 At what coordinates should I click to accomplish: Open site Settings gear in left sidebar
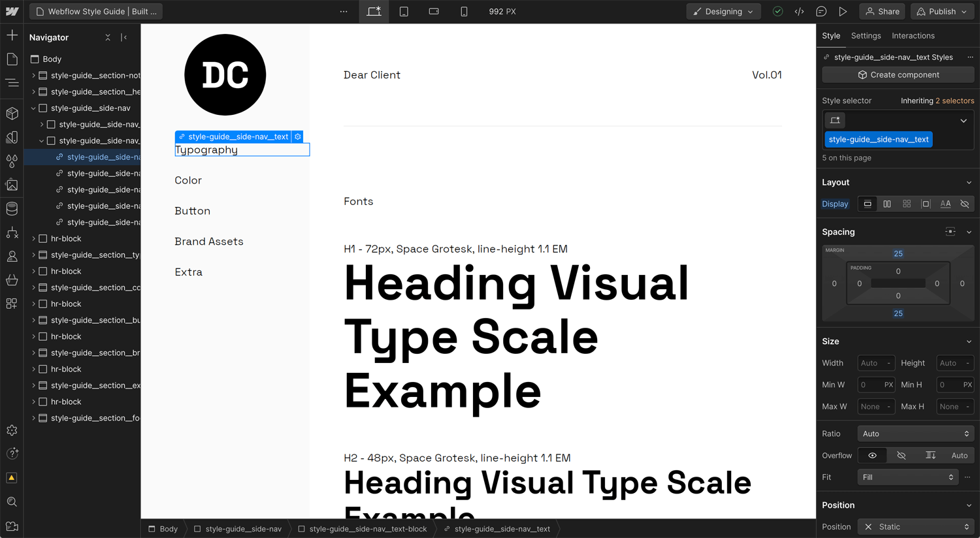point(12,430)
